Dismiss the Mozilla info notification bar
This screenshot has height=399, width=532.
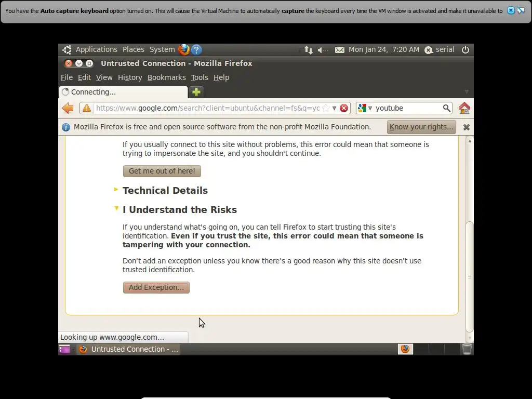[x=467, y=127]
